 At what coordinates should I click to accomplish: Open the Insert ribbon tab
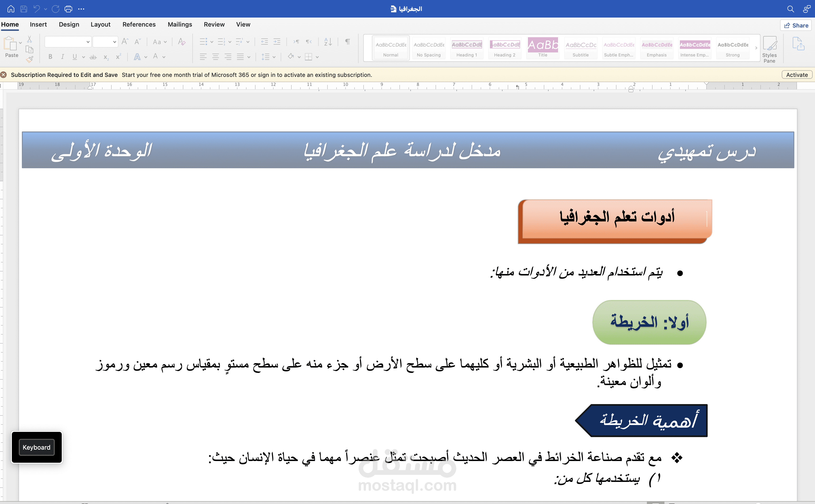click(x=39, y=24)
